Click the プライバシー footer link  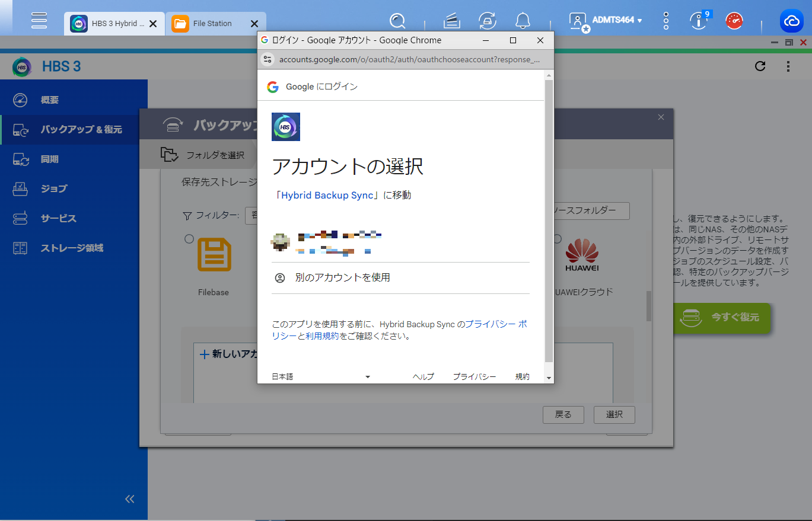point(475,376)
